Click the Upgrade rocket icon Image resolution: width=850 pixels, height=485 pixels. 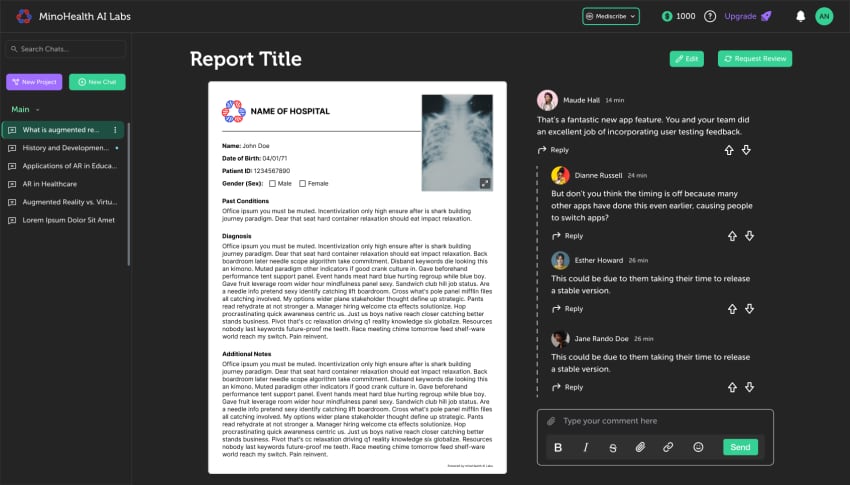point(766,16)
